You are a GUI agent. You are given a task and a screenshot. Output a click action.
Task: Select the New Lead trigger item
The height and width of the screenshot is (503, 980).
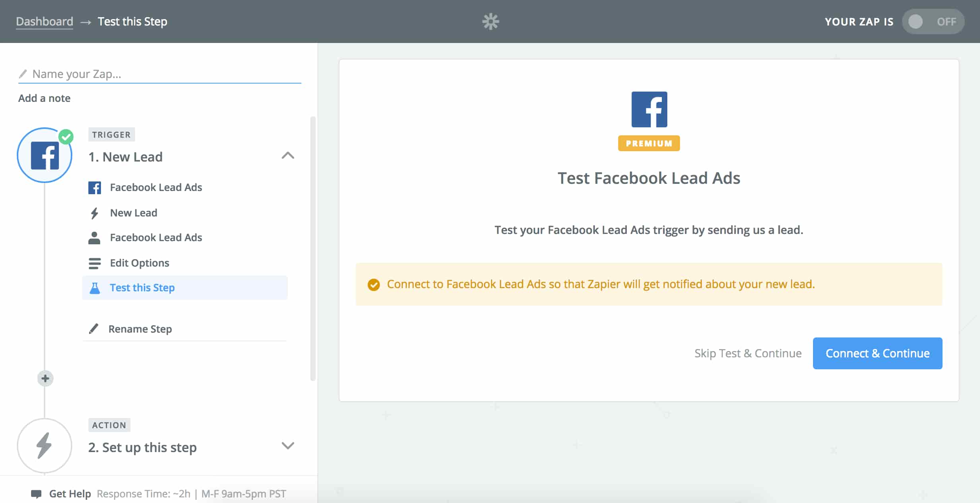(185, 213)
